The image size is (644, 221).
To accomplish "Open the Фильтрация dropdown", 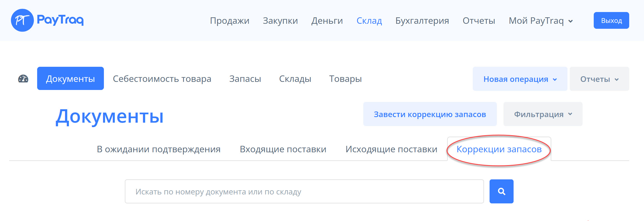I will (543, 114).
